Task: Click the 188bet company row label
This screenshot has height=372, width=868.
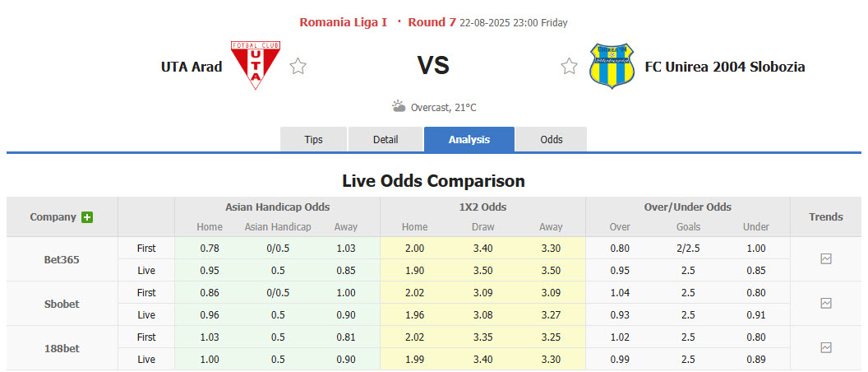Action: [62, 348]
